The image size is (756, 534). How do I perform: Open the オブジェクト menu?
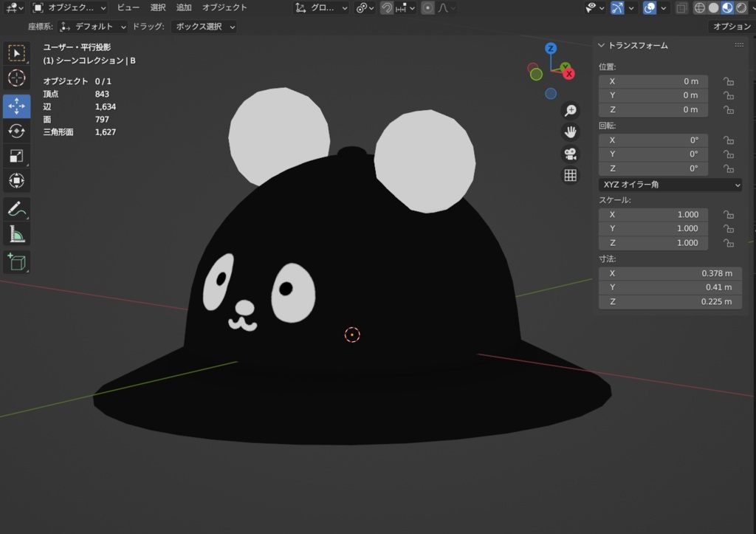pos(224,7)
